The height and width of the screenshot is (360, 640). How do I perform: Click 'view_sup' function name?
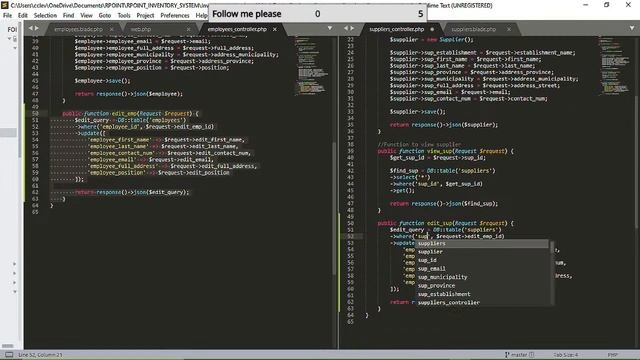tap(439, 151)
